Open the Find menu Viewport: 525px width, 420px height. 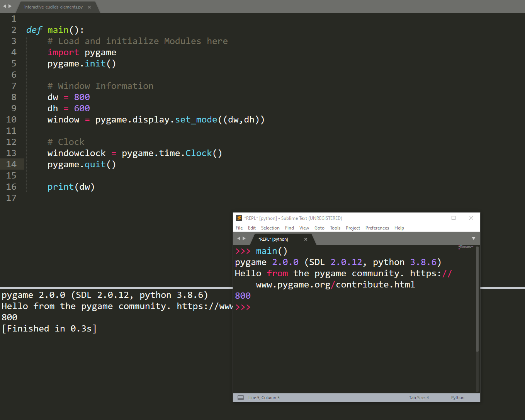(289, 228)
